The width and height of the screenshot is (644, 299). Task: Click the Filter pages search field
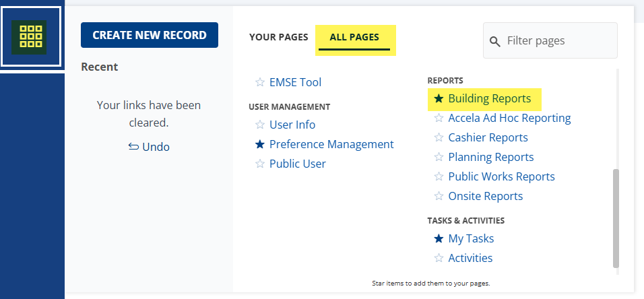click(558, 41)
